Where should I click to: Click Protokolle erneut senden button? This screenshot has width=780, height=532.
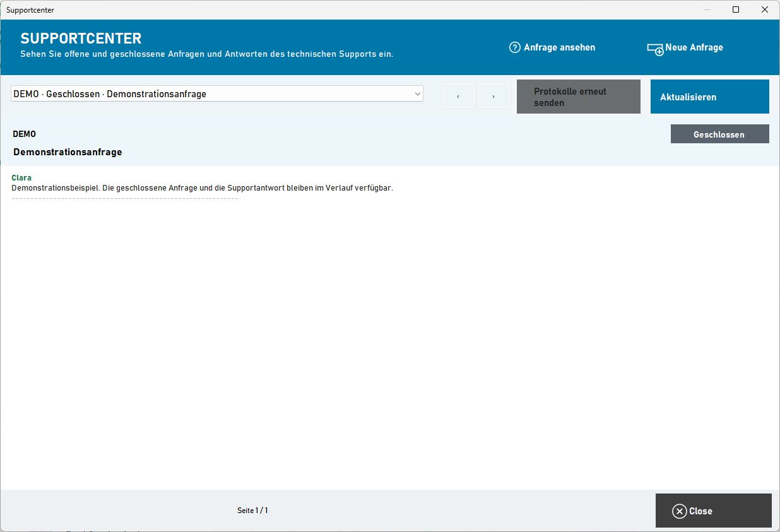[579, 97]
